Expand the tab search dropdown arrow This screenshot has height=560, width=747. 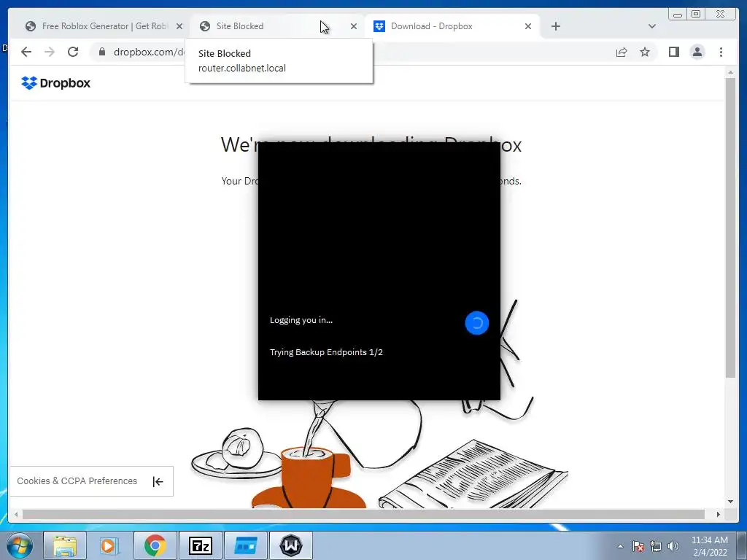pos(651,26)
